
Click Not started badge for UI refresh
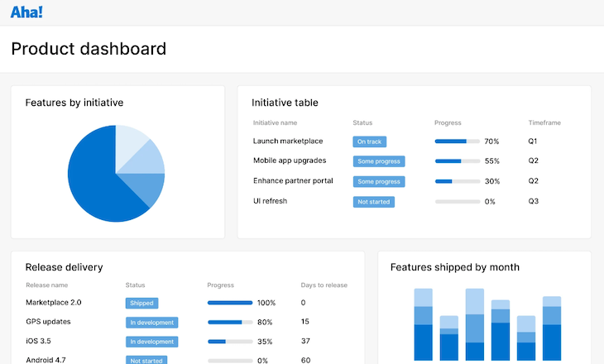click(374, 202)
